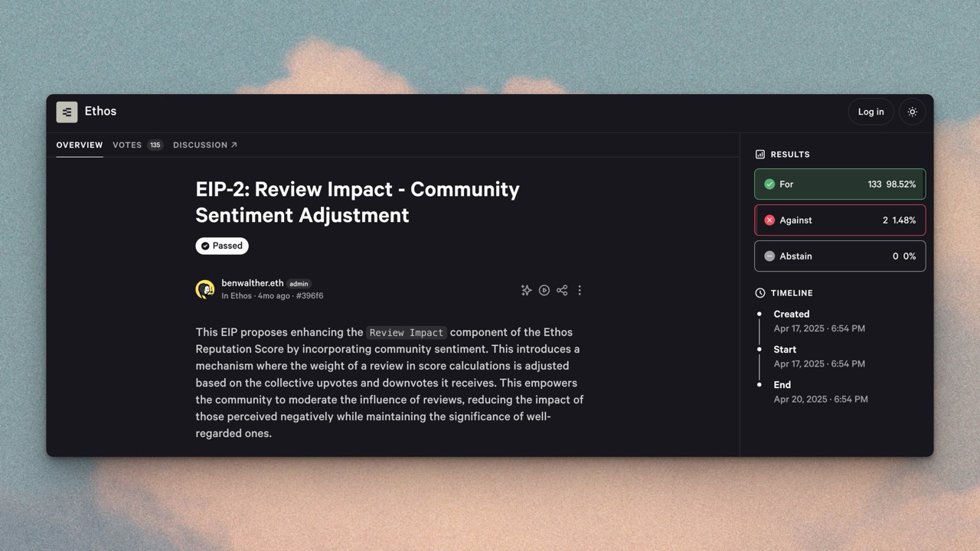The width and height of the screenshot is (980, 551).
Task: Click the share icon
Action: (x=562, y=290)
